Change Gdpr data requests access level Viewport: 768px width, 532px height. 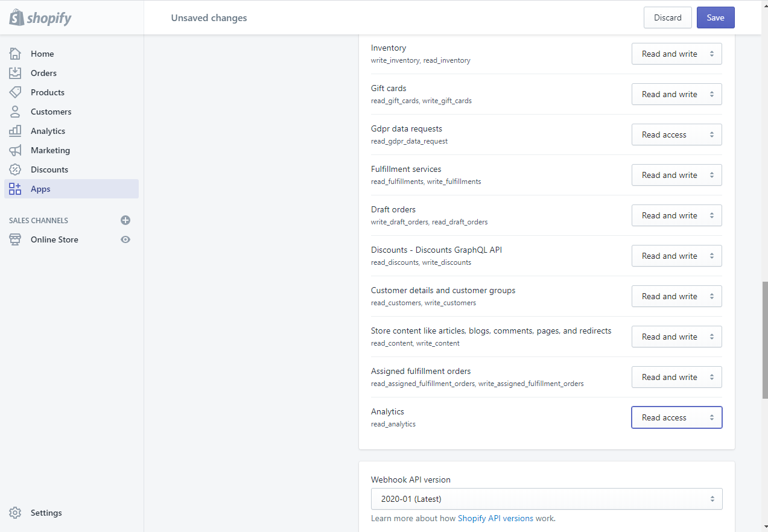click(x=676, y=135)
